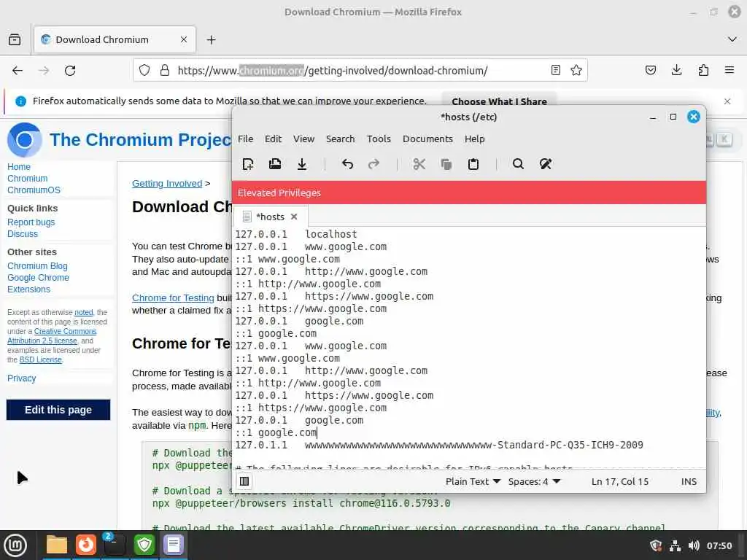
Task: Click Firefox icon in the taskbar
Action: click(86, 545)
